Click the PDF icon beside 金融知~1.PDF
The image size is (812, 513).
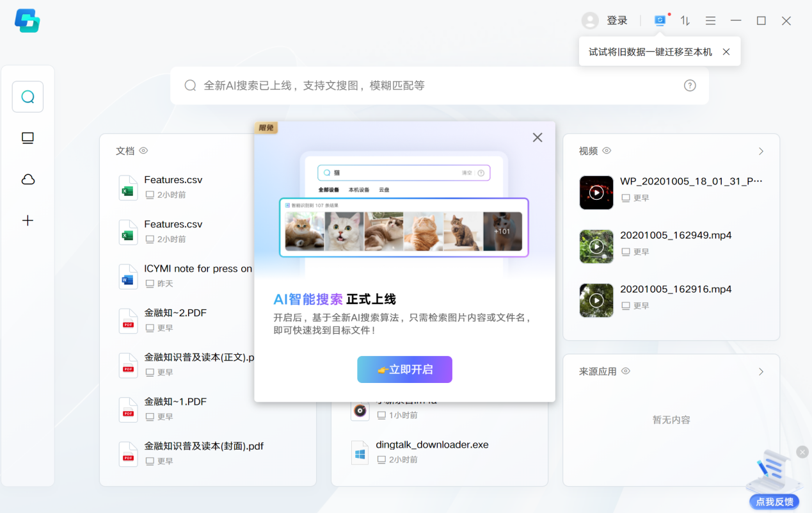(128, 409)
